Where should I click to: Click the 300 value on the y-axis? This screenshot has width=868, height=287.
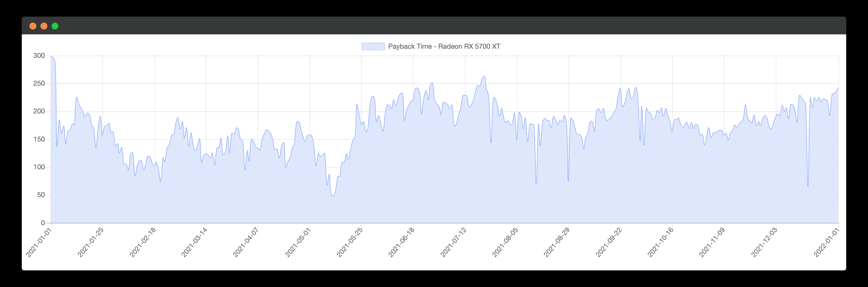[39, 56]
